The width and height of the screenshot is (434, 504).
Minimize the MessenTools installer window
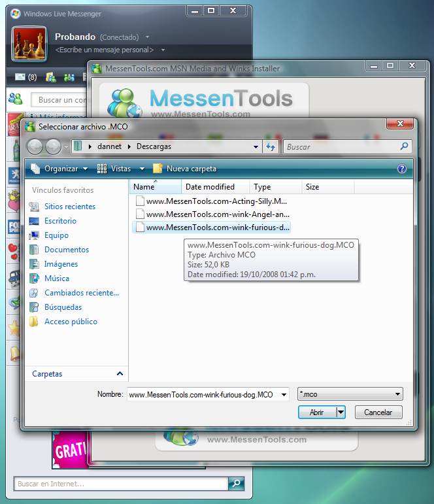(374, 66)
